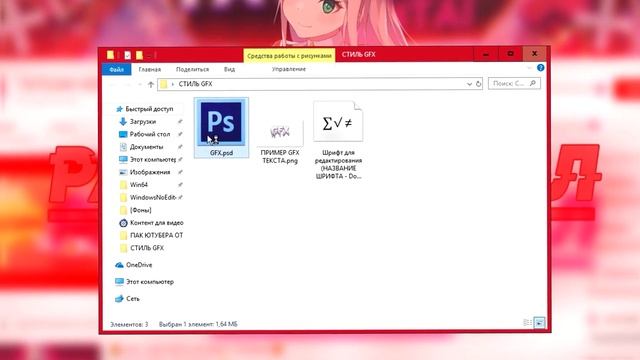Switch to details list view
Viewport: 640px width, 360px height.
coord(527,323)
